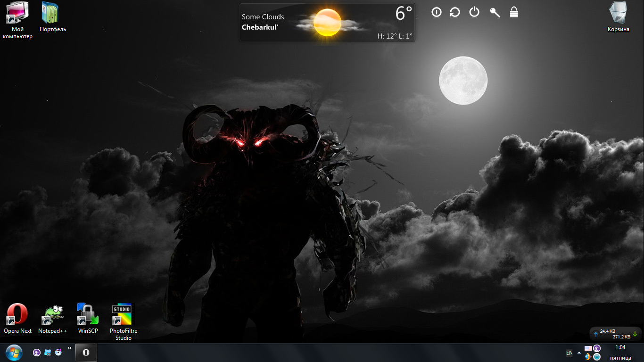The height and width of the screenshot is (362, 644).
Task: Click the power standby widget icon
Action: [x=474, y=12]
